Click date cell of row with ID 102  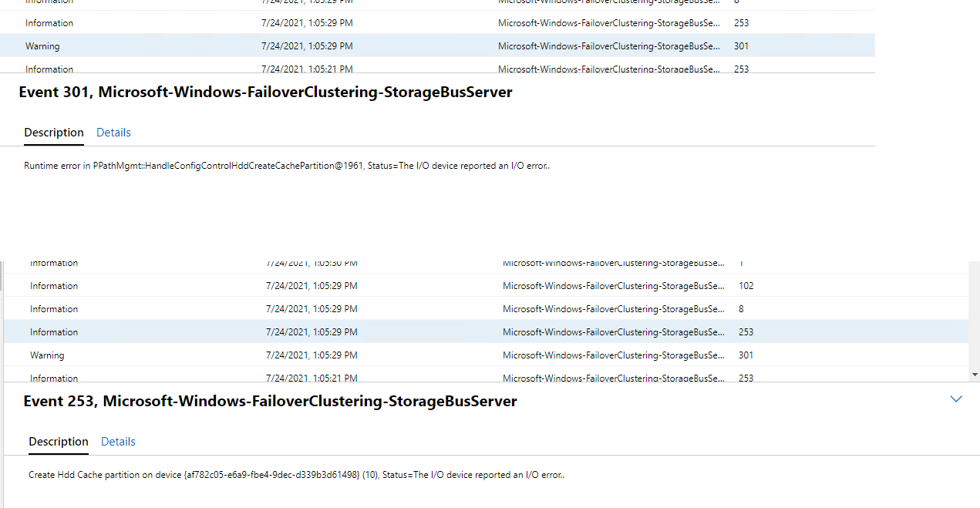point(312,286)
